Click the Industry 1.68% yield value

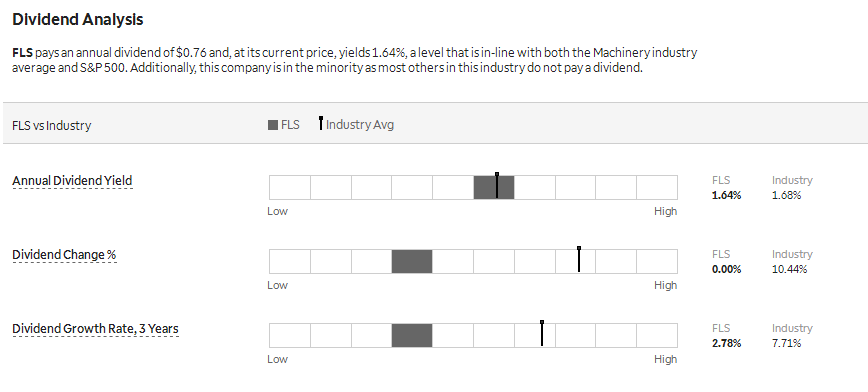787,195
